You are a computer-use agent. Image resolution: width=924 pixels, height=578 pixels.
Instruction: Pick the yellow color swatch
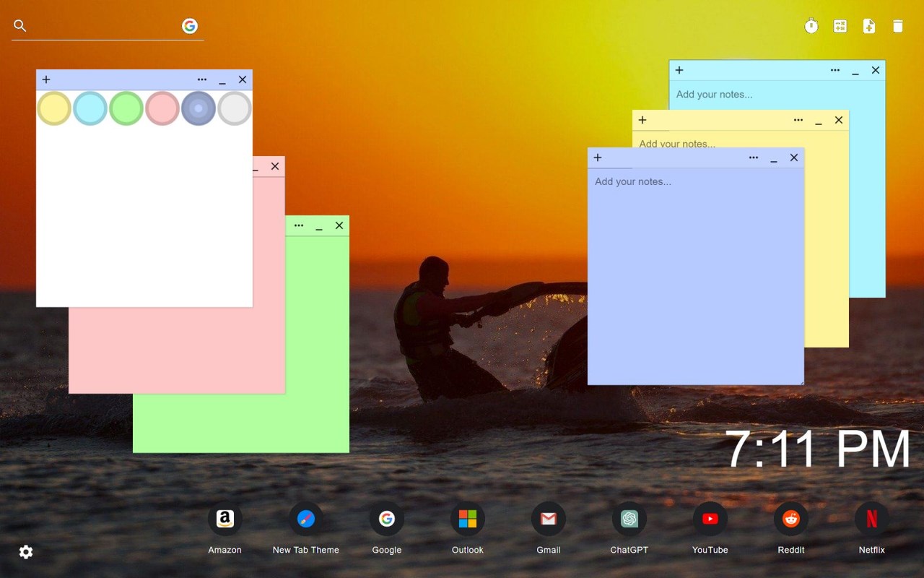[x=54, y=108]
